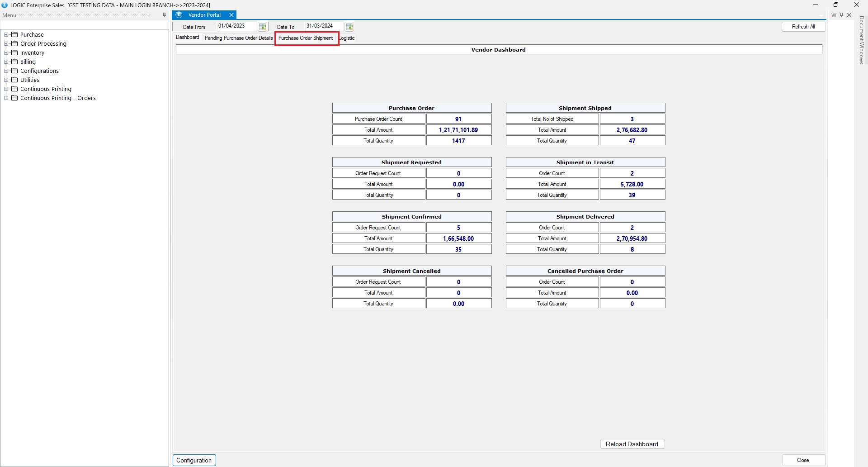Click the Date From input field
Screen dimensions: 868x467
236,26
